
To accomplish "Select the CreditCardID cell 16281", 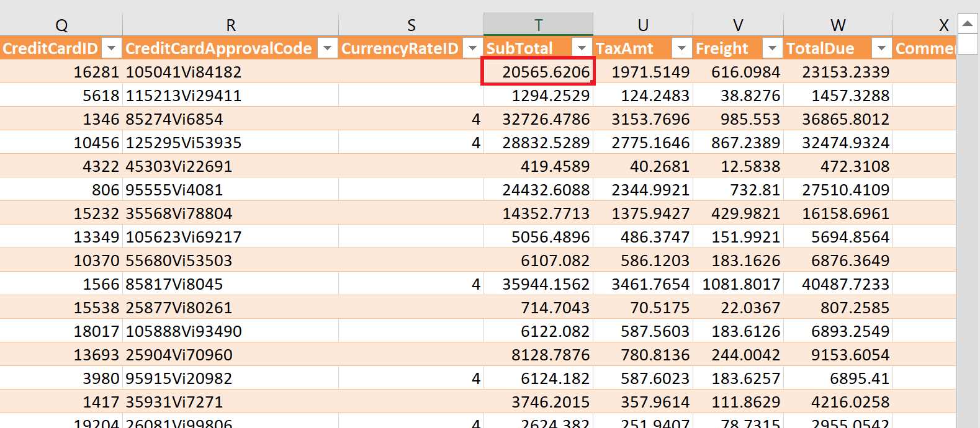I will click(61, 71).
